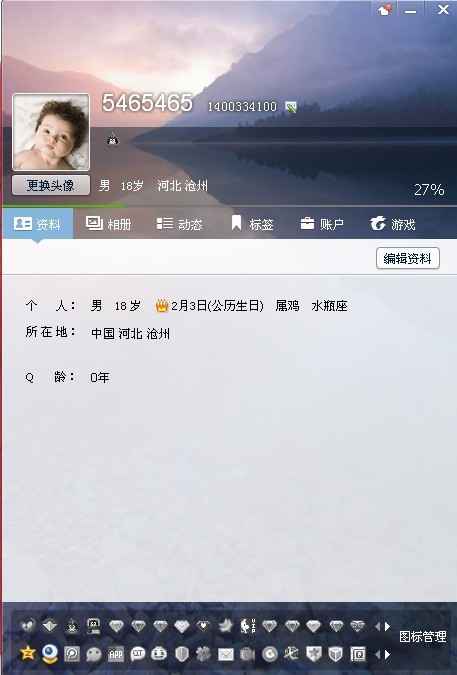
Task: Click the blue webcam icon
Action: [x=50, y=653]
